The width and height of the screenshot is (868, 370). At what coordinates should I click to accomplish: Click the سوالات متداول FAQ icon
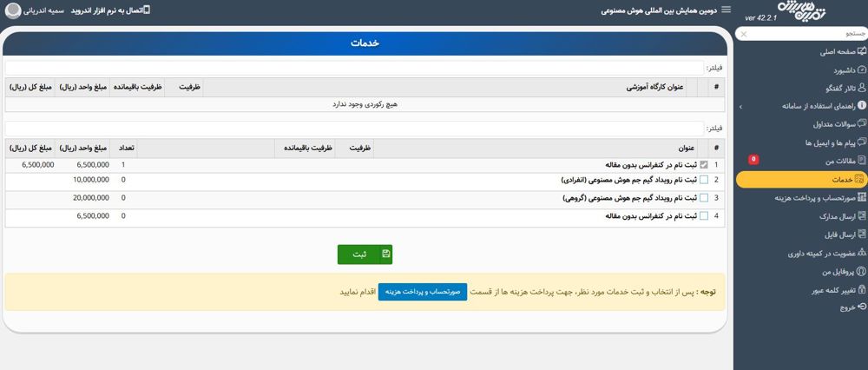860,124
